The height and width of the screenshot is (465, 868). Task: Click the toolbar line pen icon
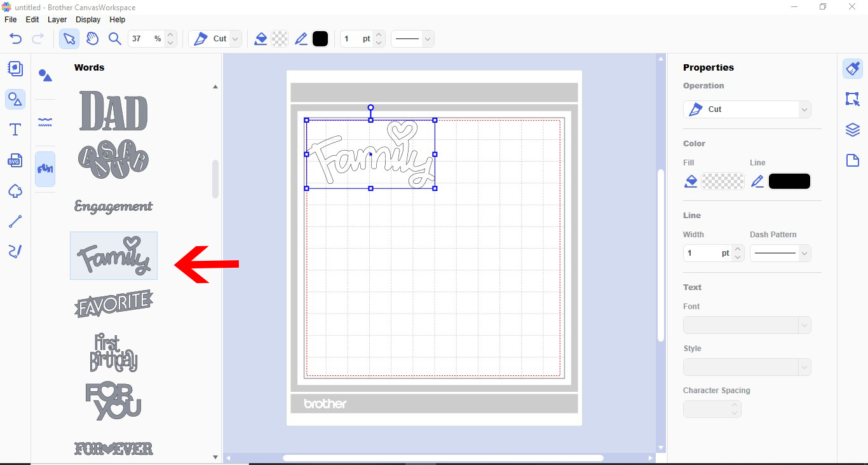click(x=301, y=39)
